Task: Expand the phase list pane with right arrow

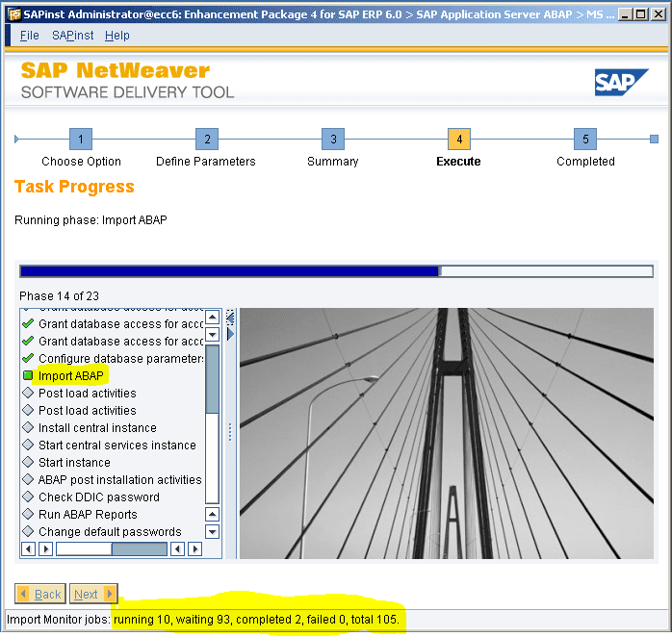Action: (230, 334)
